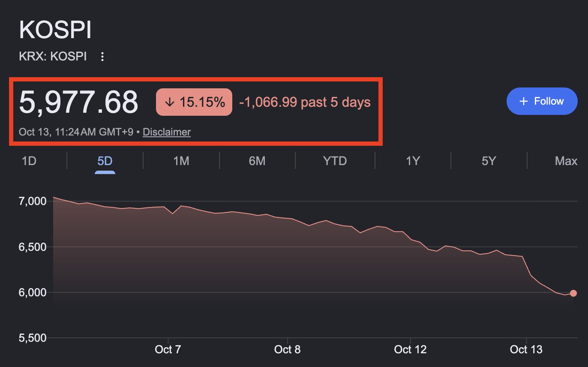Open the three-dot more options menu
This screenshot has height=367, width=588.
point(102,57)
